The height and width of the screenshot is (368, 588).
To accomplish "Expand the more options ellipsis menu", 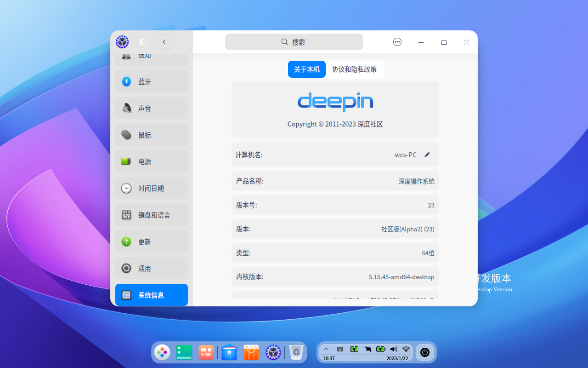I will [x=397, y=42].
